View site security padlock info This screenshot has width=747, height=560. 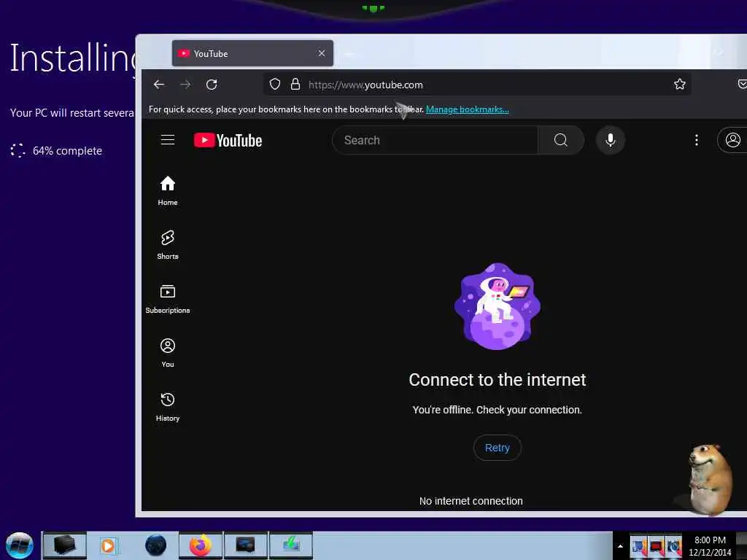(295, 85)
